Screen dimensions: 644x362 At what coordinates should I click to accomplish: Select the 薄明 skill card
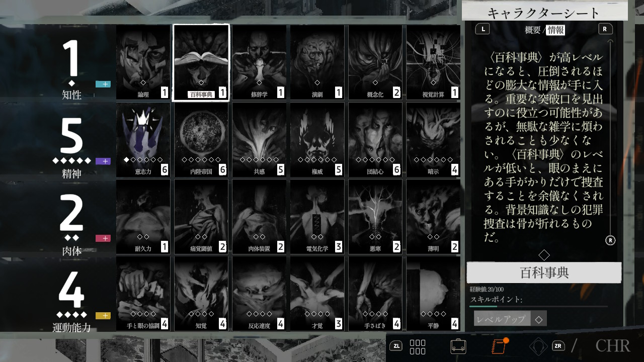(433, 217)
